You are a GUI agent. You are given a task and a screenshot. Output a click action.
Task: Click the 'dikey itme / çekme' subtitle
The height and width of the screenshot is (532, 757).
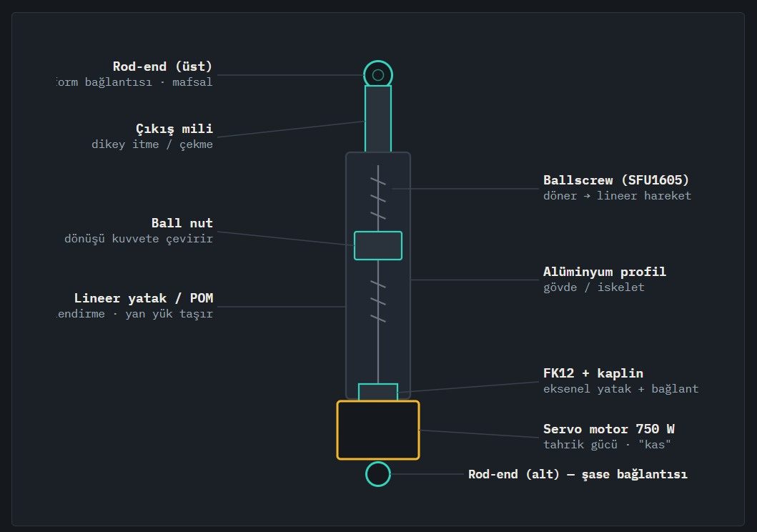[x=152, y=144]
